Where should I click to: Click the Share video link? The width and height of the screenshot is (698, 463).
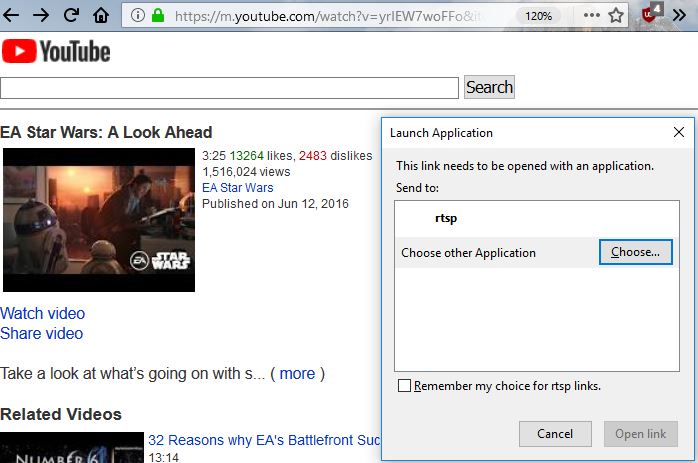pos(41,333)
